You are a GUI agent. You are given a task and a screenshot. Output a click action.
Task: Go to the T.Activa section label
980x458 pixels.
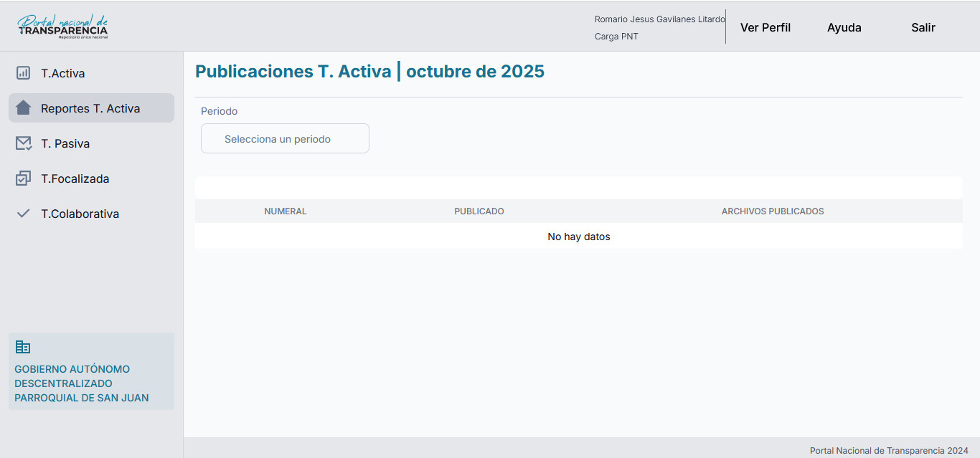pyautogui.click(x=63, y=73)
